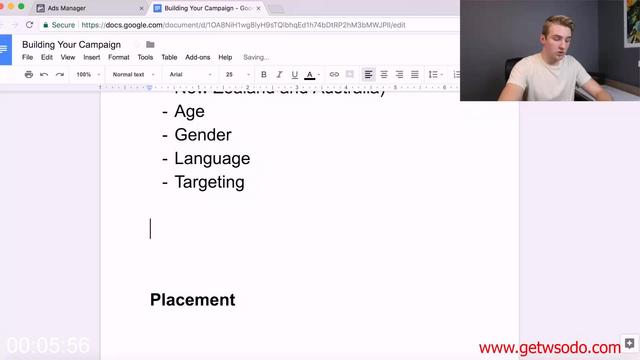Click the Gender list item
The width and height of the screenshot is (640, 360).
tap(203, 135)
